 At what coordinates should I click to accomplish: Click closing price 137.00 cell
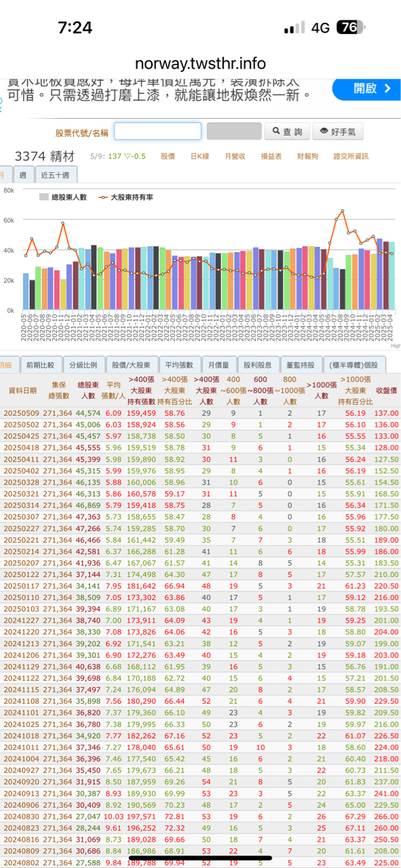click(386, 414)
